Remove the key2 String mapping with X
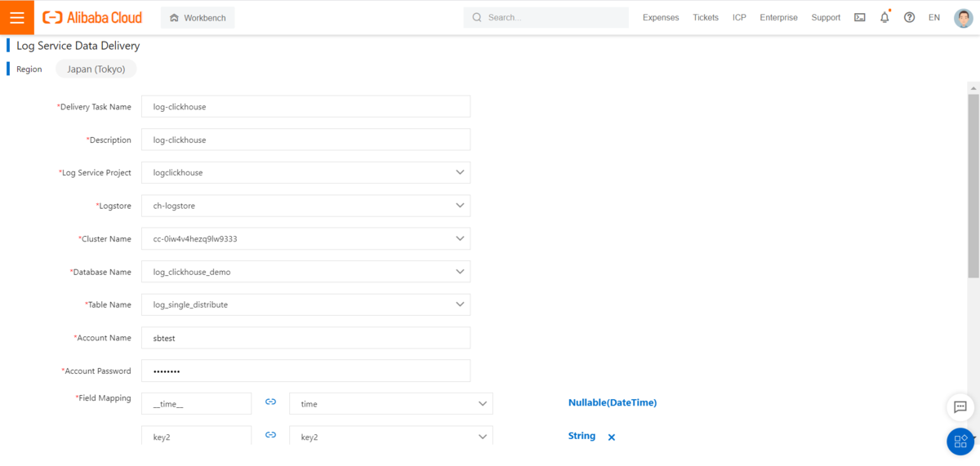The width and height of the screenshot is (980, 466). click(x=611, y=437)
